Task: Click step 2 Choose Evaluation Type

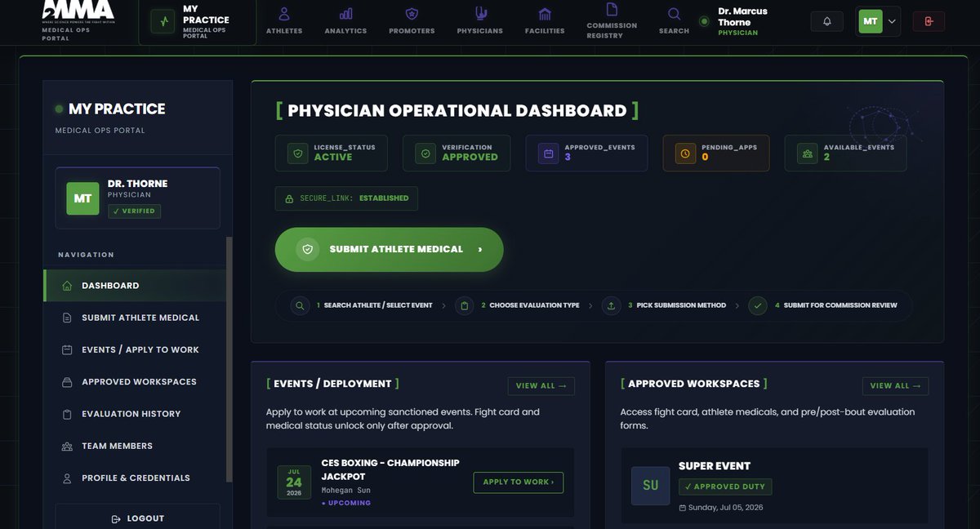Action: 518,305
